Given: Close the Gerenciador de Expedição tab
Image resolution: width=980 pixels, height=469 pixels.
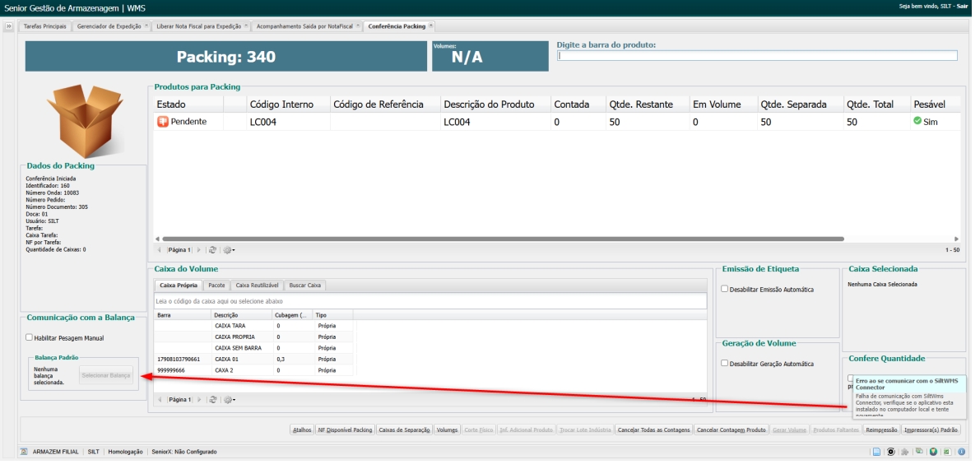Looking at the screenshot, I should click(x=146, y=26).
